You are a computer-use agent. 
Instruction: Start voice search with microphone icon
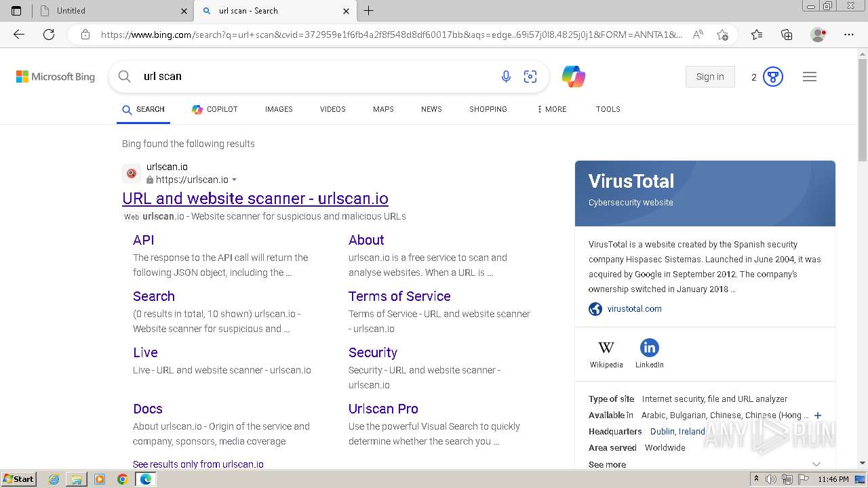point(506,77)
